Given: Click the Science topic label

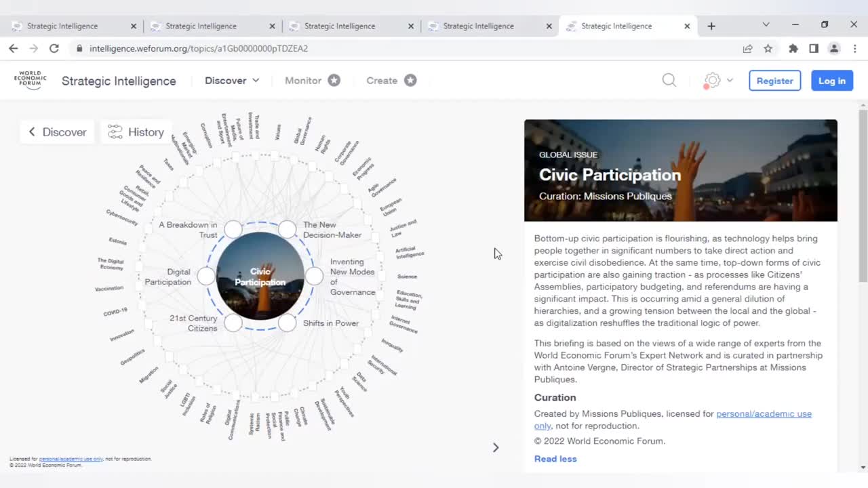Looking at the screenshot, I should pos(408,277).
